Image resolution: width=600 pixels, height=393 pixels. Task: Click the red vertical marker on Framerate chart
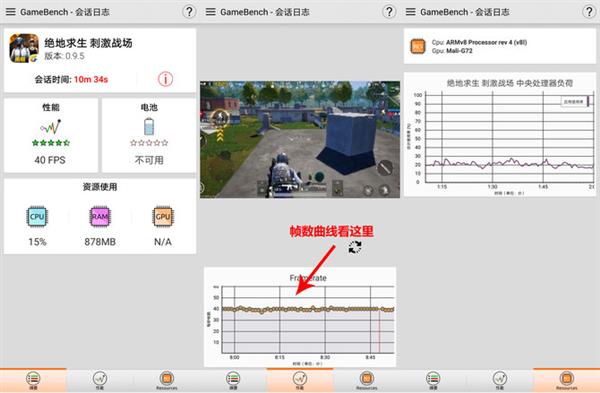(379, 331)
